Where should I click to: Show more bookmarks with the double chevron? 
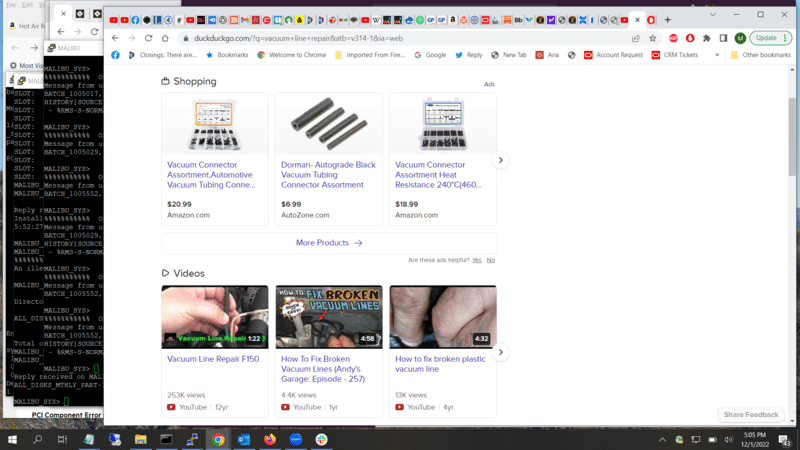(717, 55)
